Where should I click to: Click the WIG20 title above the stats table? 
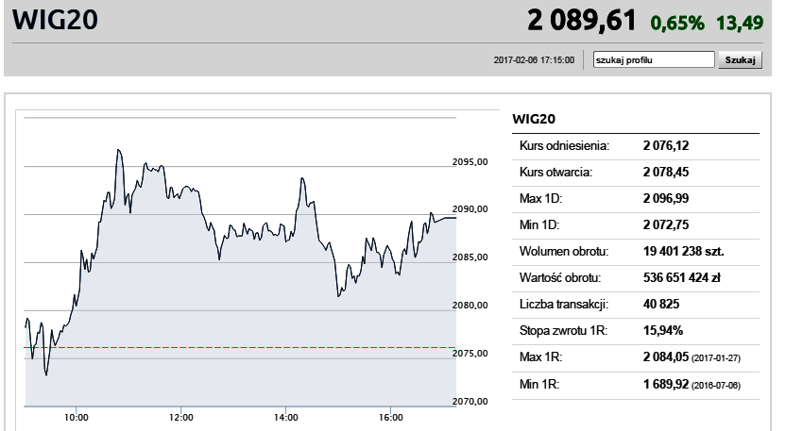(534, 119)
